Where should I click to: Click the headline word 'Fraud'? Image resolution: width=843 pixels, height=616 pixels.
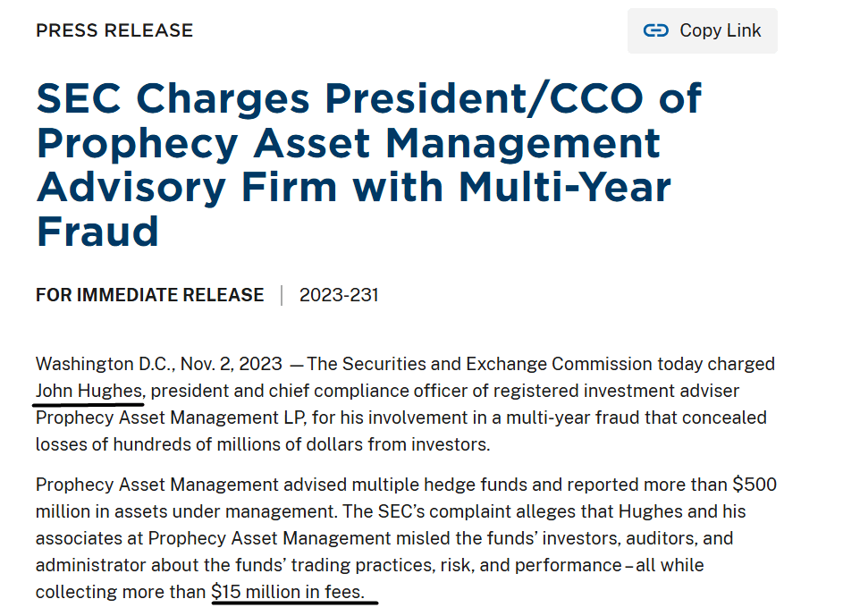(97, 232)
